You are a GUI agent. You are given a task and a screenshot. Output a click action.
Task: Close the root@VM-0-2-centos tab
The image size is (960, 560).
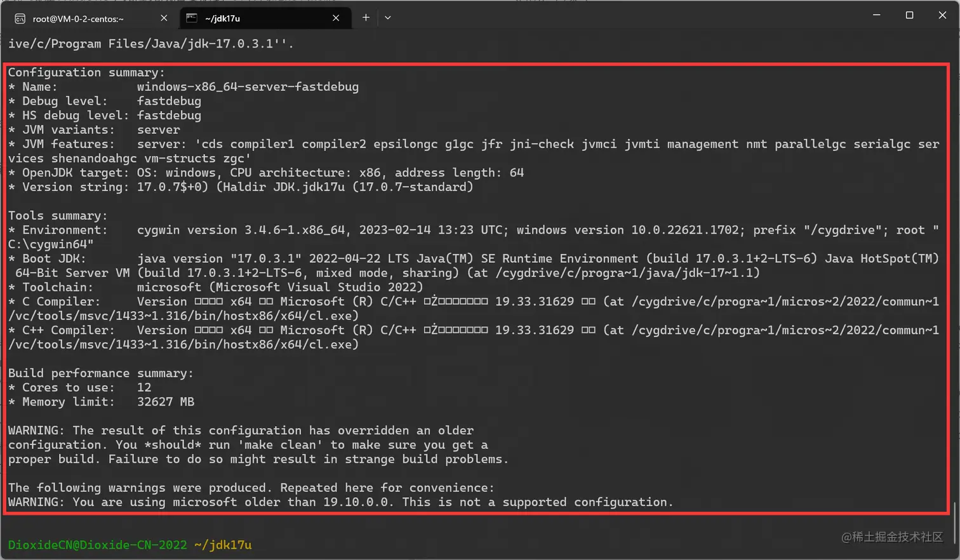(163, 18)
